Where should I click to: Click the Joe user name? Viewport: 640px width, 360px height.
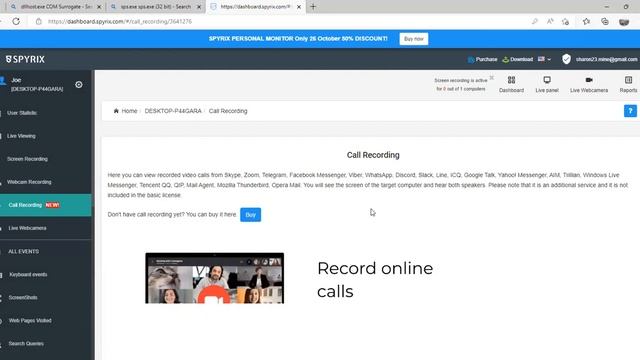[x=16, y=80]
